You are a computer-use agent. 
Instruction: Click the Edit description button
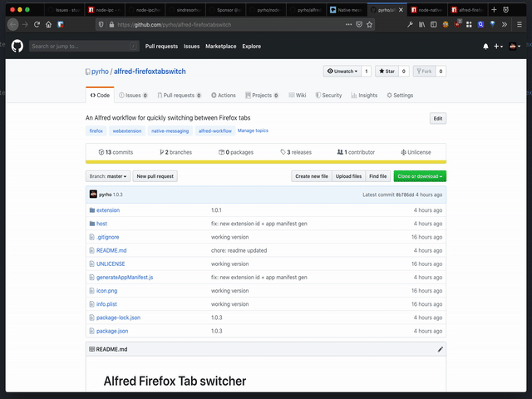tap(438, 118)
